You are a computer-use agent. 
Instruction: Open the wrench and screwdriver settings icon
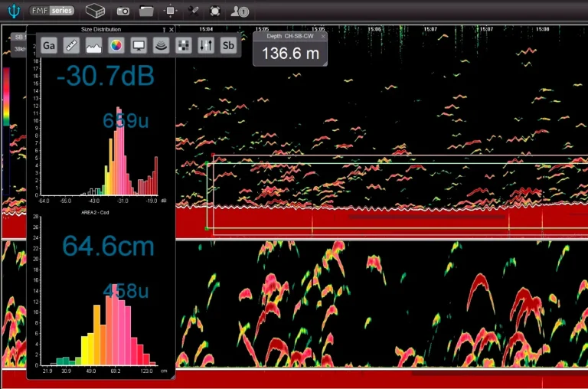tap(193, 11)
